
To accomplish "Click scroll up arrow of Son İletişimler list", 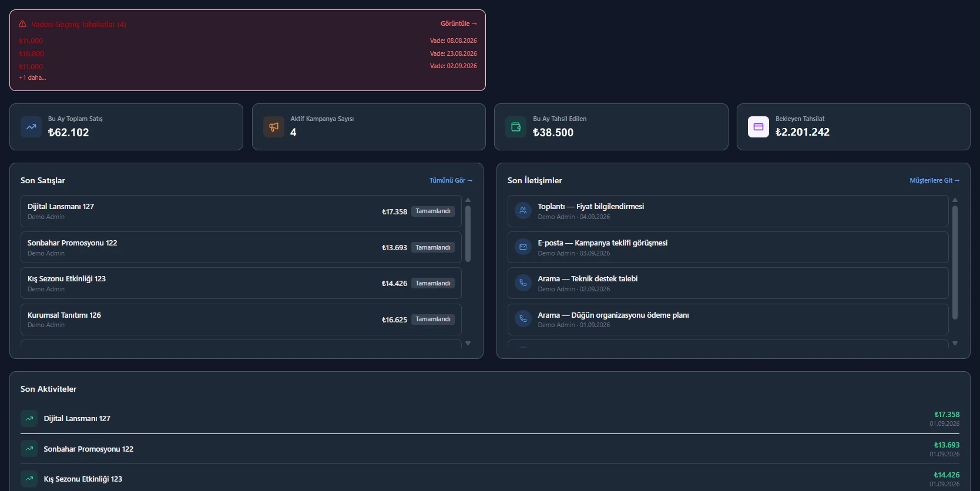I will click(955, 200).
